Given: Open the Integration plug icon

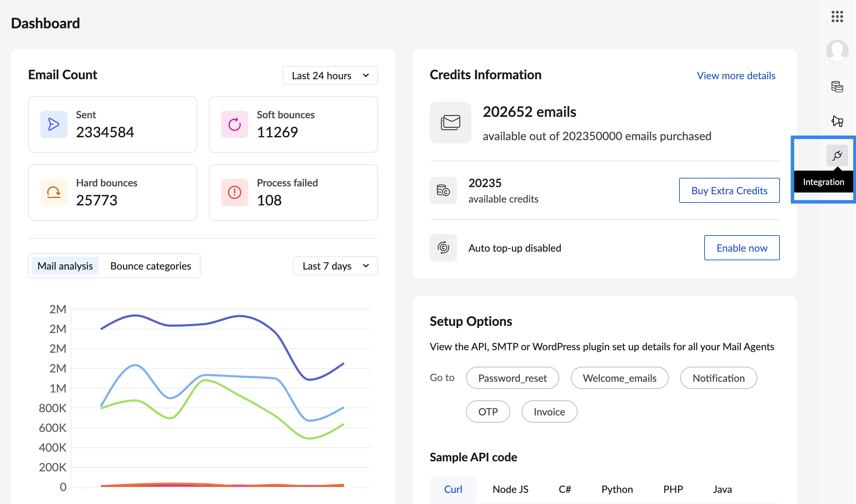Looking at the screenshot, I should (837, 156).
